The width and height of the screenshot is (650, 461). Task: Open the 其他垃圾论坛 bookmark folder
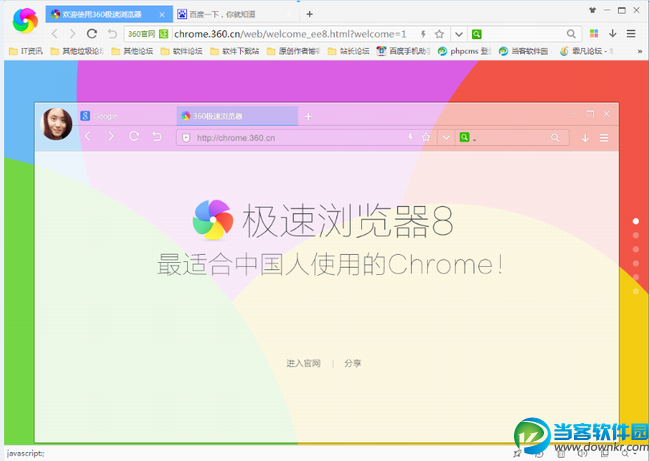click(77, 51)
